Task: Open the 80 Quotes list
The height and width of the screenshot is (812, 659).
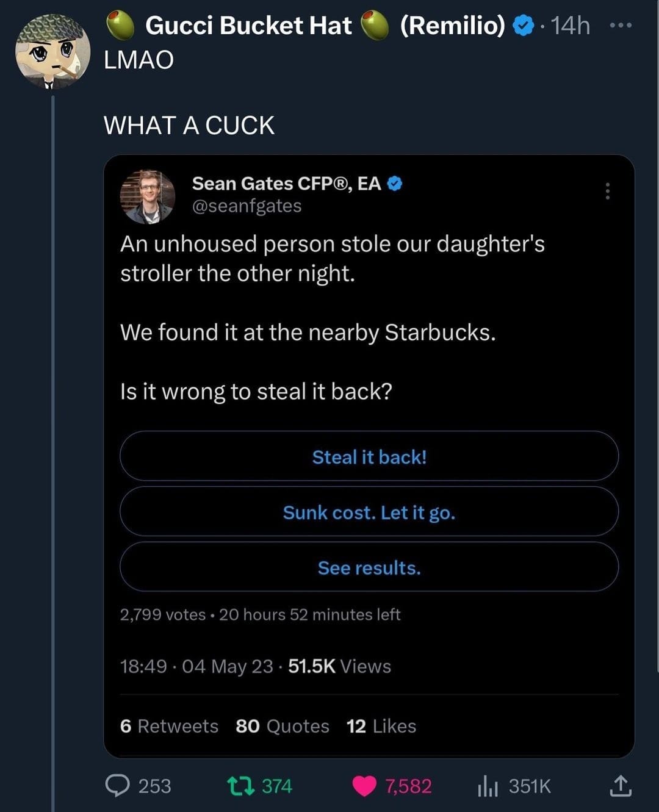Action: pyautogui.click(x=282, y=726)
